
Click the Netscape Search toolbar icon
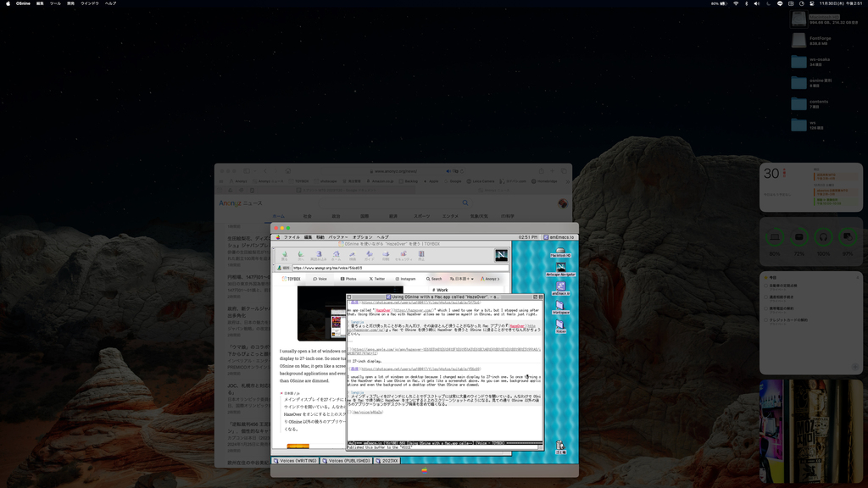353,255
